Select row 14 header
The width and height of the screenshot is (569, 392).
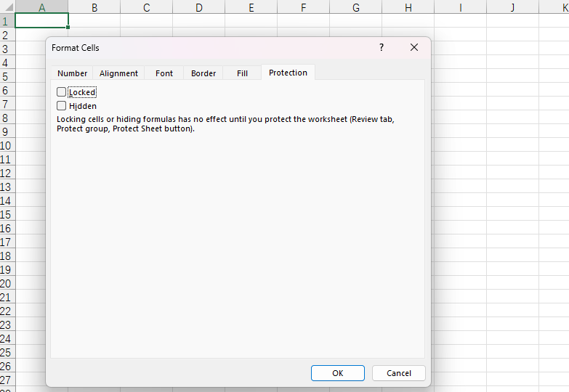(7, 200)
